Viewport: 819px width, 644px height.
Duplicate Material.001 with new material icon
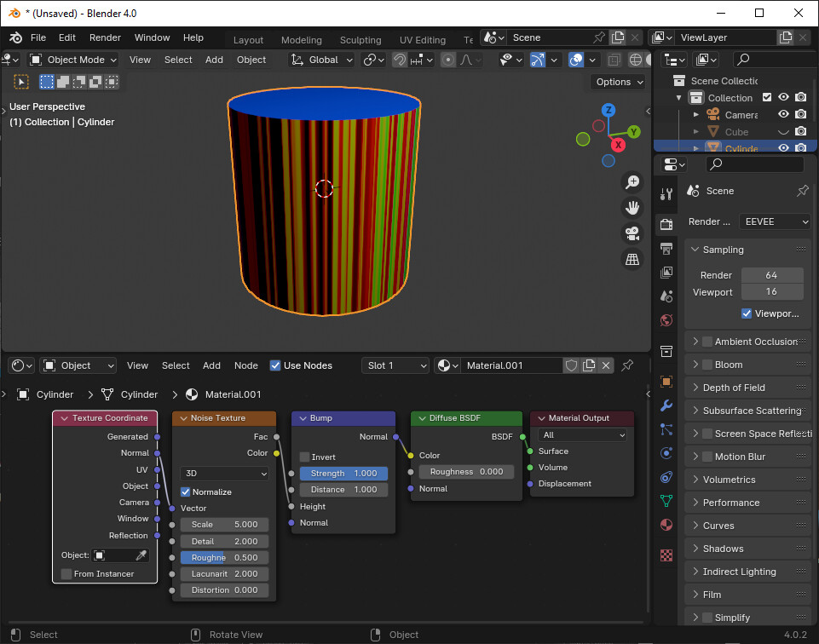coord(589,365)
